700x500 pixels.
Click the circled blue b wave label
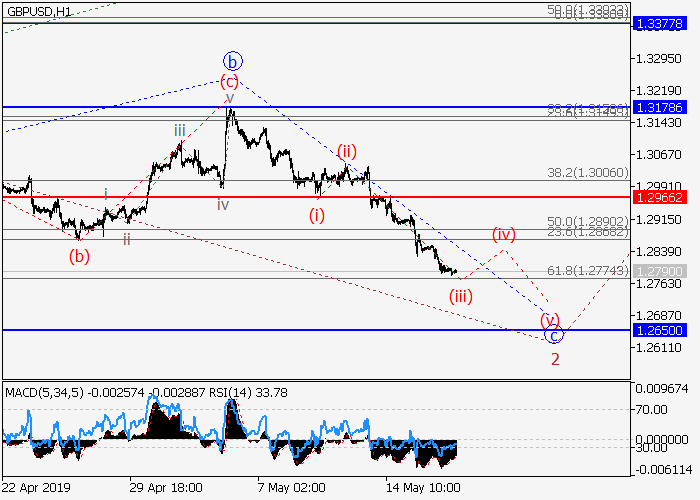[x=232, y=60]
